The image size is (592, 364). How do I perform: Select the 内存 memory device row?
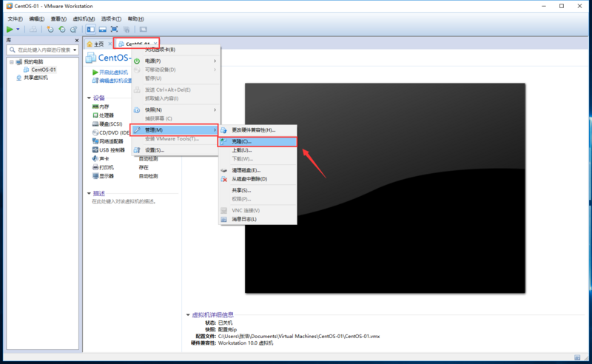101,107
